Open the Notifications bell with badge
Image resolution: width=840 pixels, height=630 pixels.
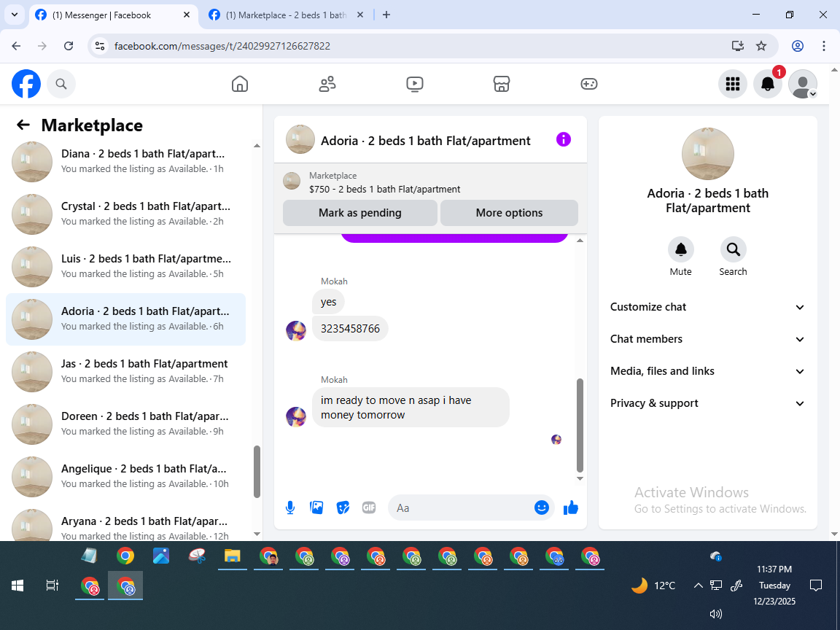click(x=768, y=84)
